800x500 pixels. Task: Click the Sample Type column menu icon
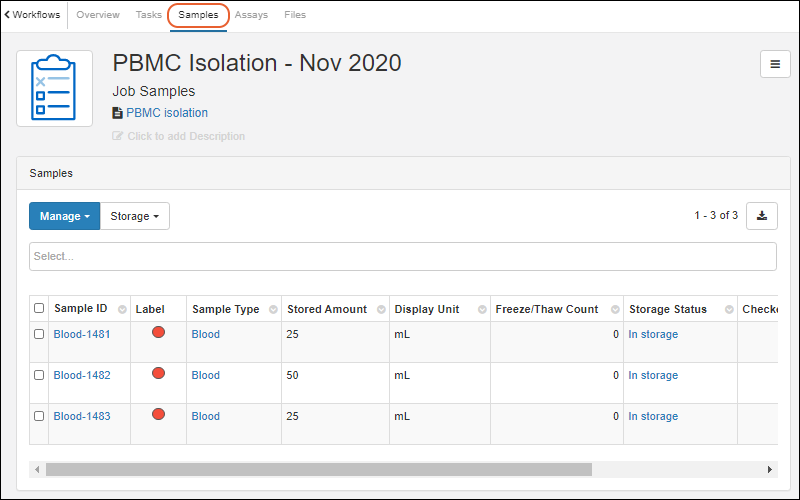tap(271, 310)
